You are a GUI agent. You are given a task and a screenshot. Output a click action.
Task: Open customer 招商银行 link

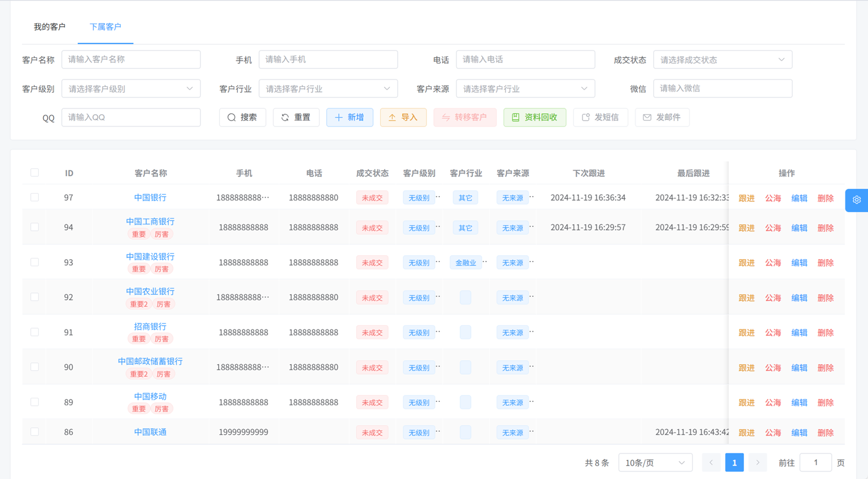pos(150,326)
